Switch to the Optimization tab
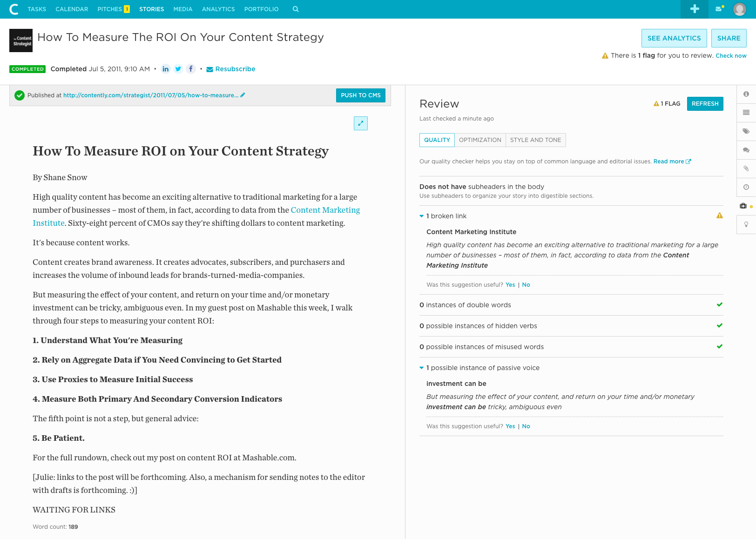The width and height of the screenshot is (756, 539). (x=480, y=140)
